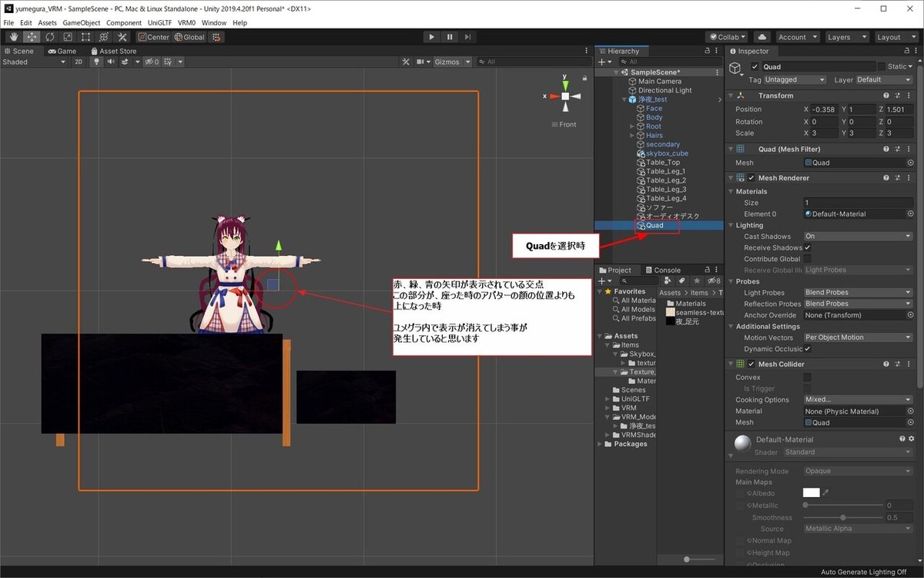Expand Root object in Hierarchy
924x578 pixels.
coord(632,126)
